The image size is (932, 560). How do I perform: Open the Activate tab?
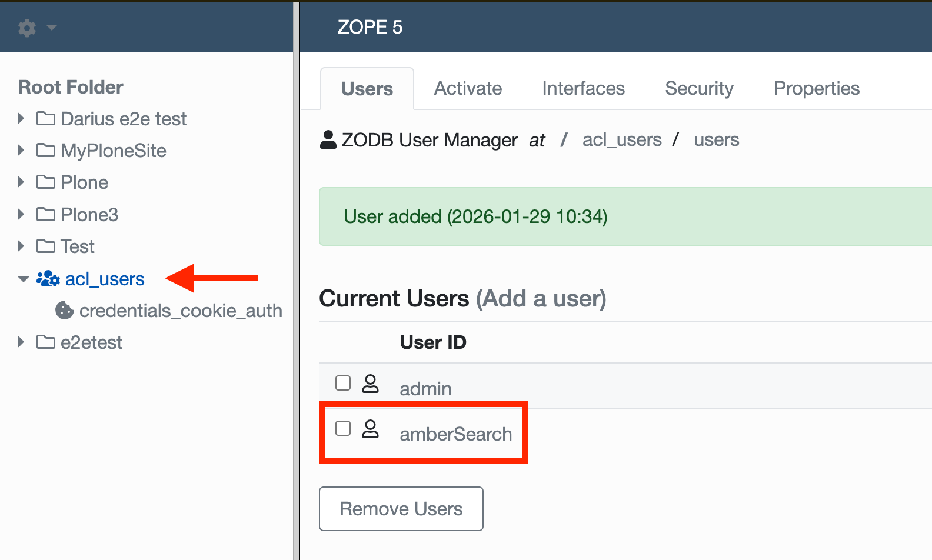point(468,88)
